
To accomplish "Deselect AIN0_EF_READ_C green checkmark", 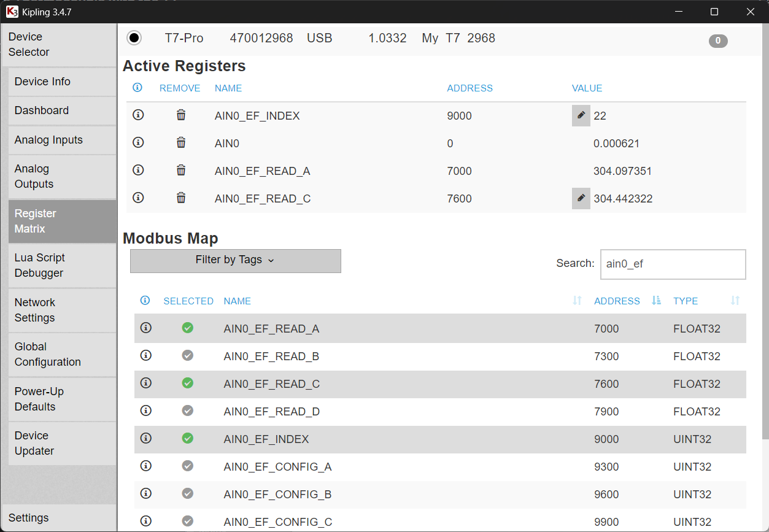I will [188, 383].
